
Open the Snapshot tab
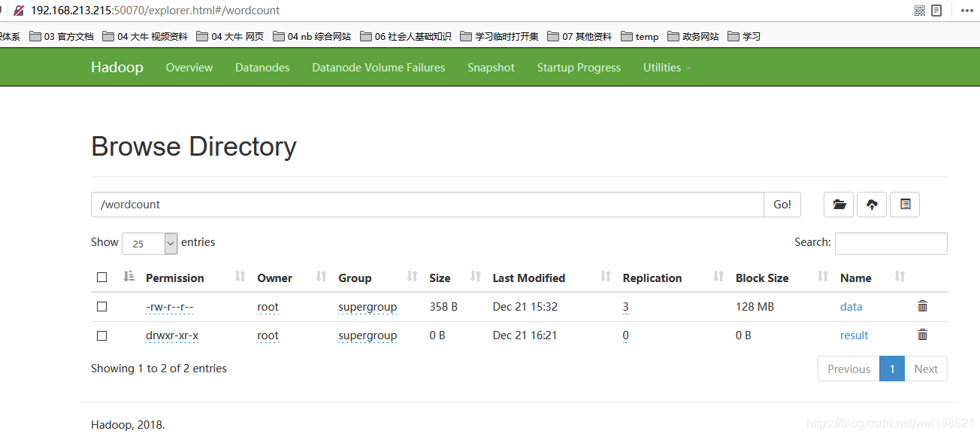pos(491,67)
